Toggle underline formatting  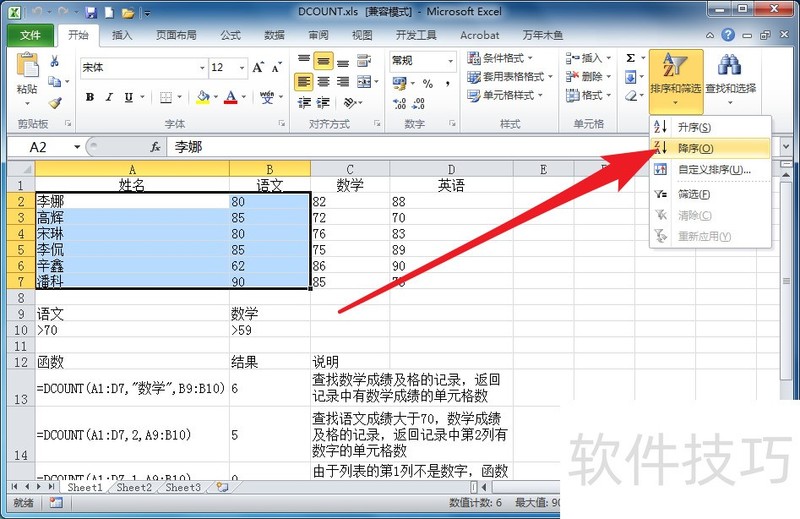click(x=129, y=96)
